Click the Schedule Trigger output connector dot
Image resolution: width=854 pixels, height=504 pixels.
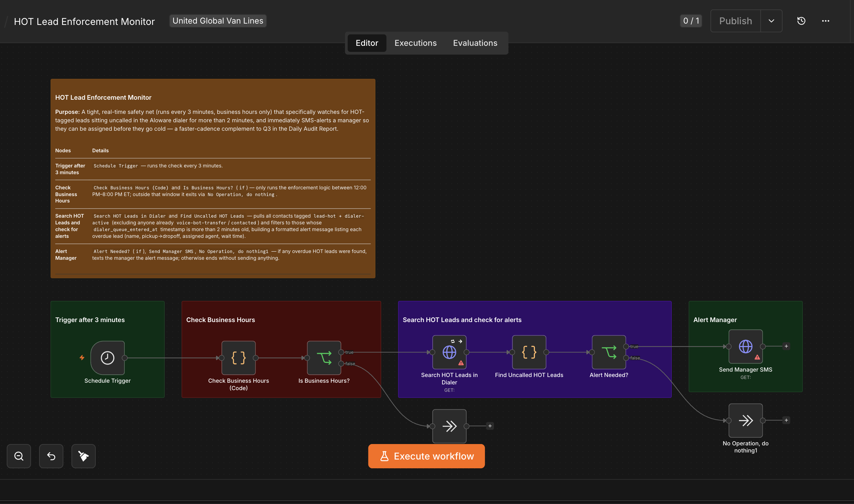125,358
